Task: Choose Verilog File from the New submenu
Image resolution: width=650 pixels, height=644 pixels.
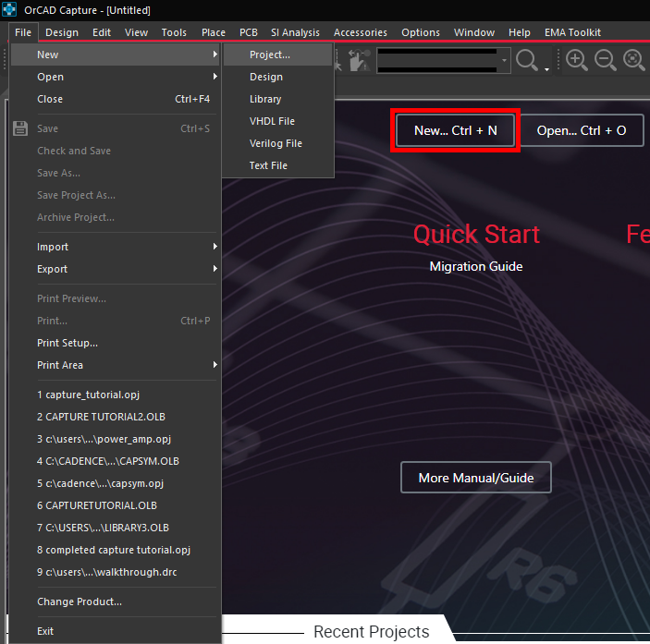Action: (278, 143)
